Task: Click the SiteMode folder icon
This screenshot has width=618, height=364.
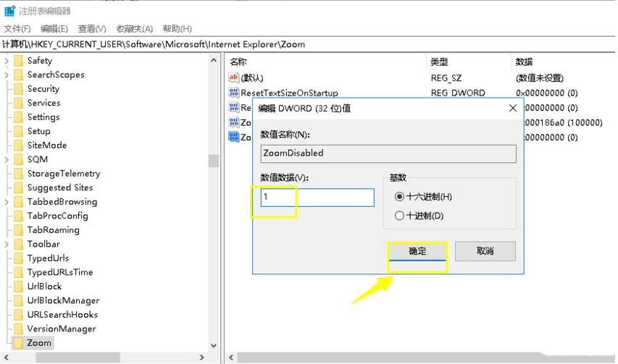Action: pos(18,145)
